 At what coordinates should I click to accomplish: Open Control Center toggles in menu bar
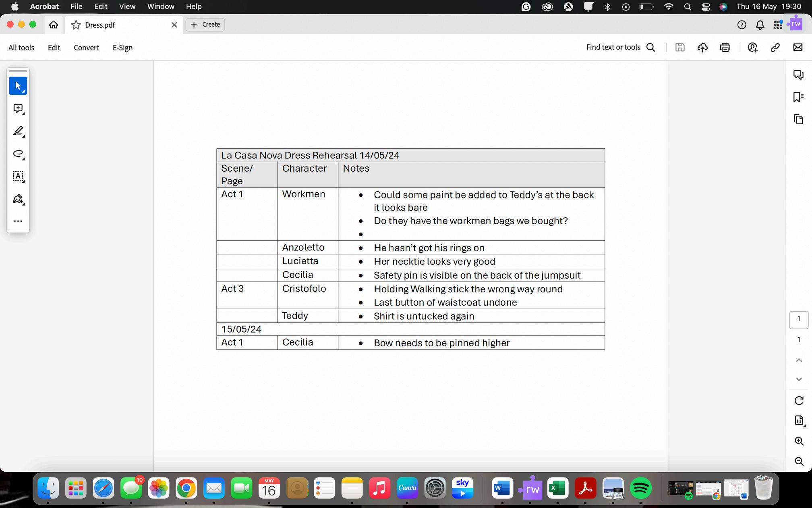pyautogui.click(x=706, y=6)
